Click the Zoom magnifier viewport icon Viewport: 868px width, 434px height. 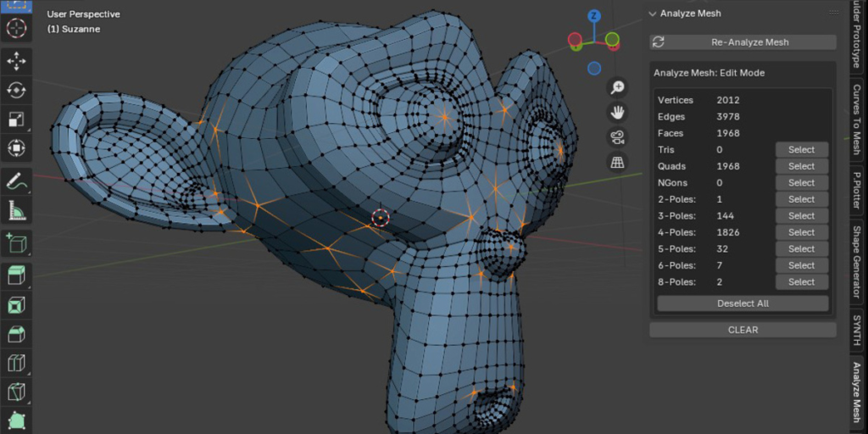click(x=617, y=87)
